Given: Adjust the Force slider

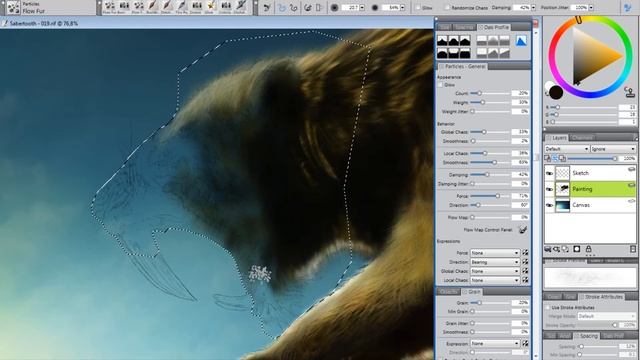Looking at the screenshot, I should click(489, 196).
